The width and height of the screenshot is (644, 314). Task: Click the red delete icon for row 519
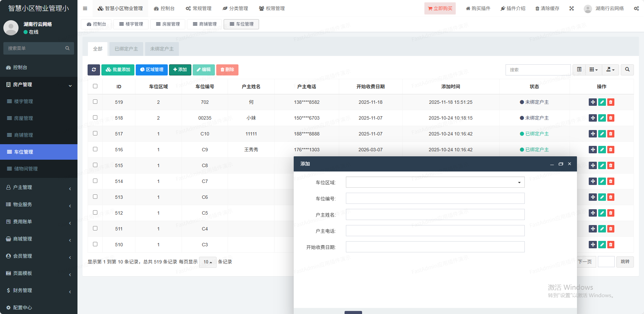pos(611,102)
